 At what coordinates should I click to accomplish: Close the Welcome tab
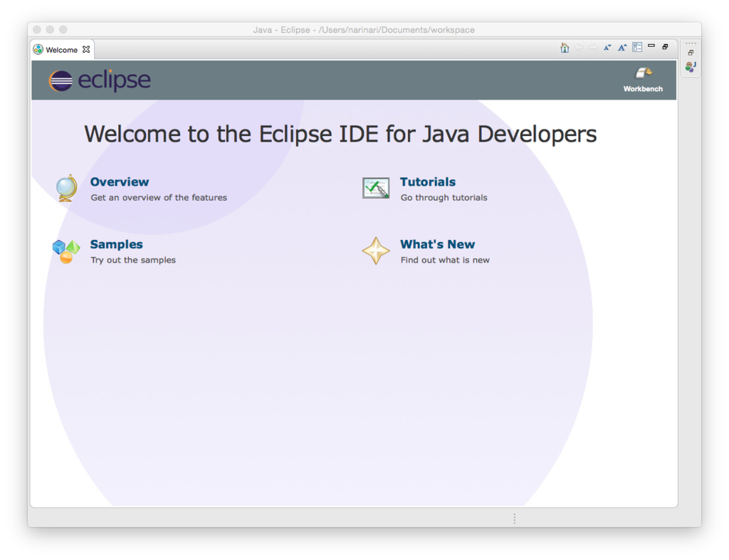pos(86,49)
